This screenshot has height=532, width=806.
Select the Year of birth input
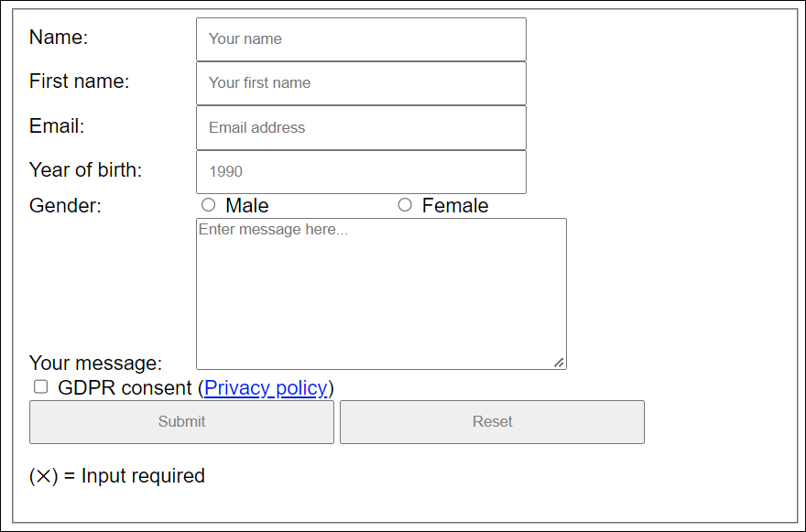pyautogui.click(x=361, y=172)
